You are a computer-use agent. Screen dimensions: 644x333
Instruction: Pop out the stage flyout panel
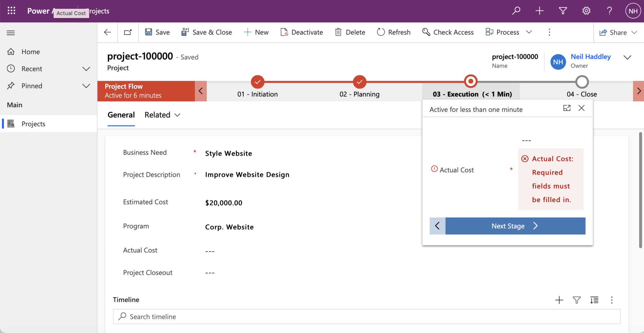click(567, 108)
